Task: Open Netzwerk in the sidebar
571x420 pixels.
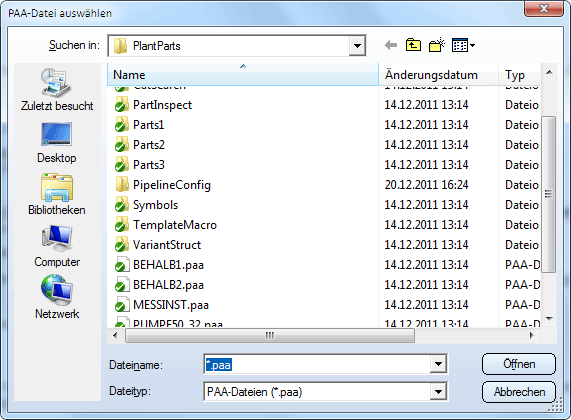Action: 57,298
